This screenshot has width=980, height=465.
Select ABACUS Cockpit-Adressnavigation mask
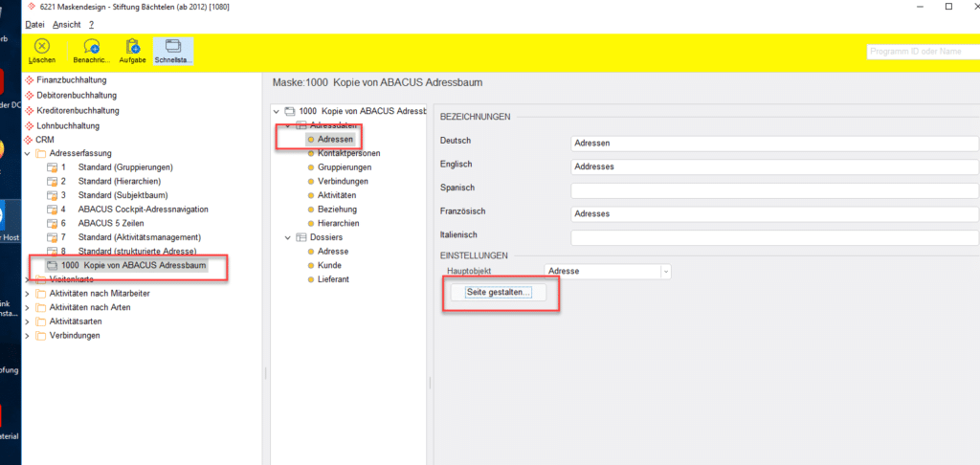point(143,209)
